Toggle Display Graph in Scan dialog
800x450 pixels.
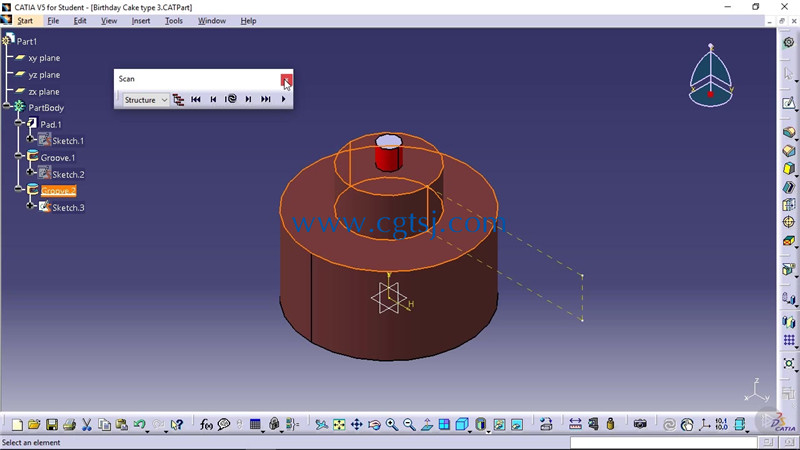pyautogui.click(x=178, y=99)
